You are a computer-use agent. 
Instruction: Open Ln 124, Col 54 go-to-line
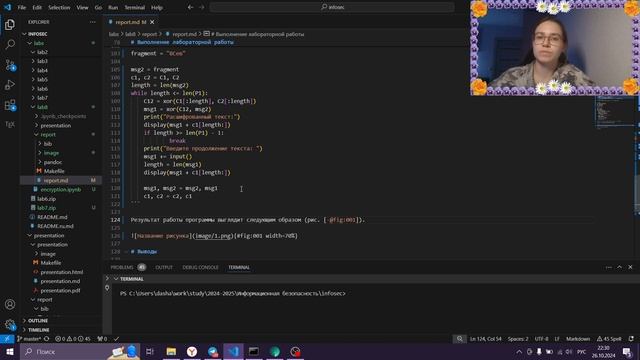[x=485, y=339]
